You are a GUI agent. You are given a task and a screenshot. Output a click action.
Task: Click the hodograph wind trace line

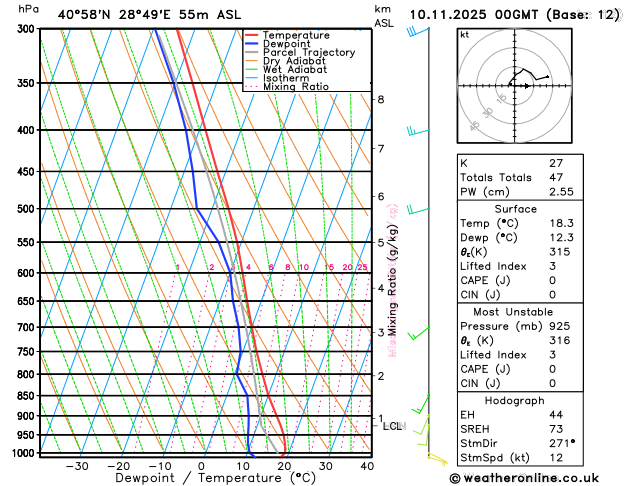point(528,77)
